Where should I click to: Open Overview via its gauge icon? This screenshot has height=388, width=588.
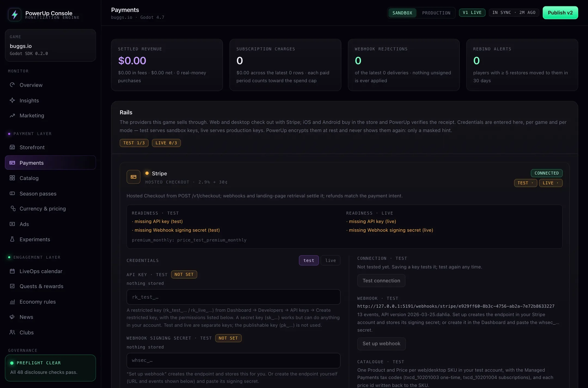point(12,85)
